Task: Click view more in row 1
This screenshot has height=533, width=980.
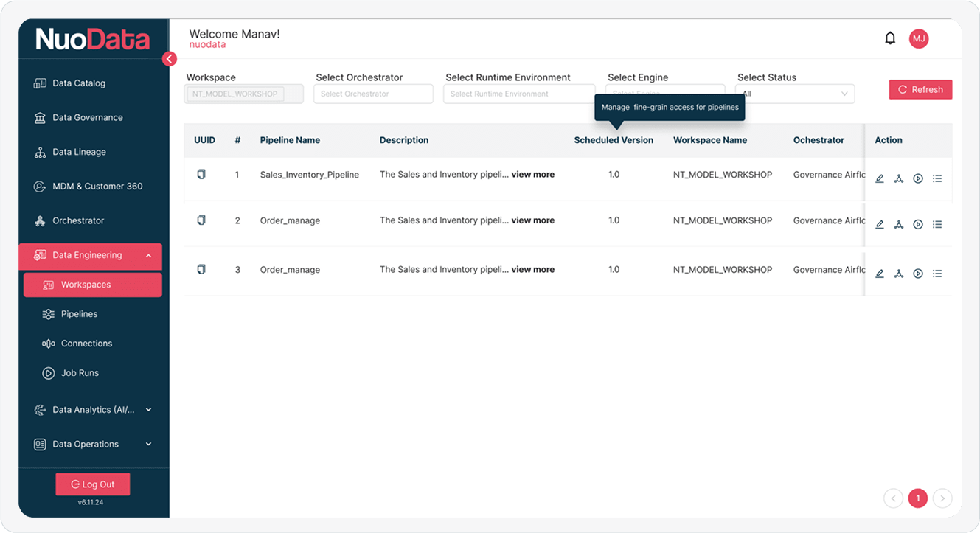Action: 532,175
